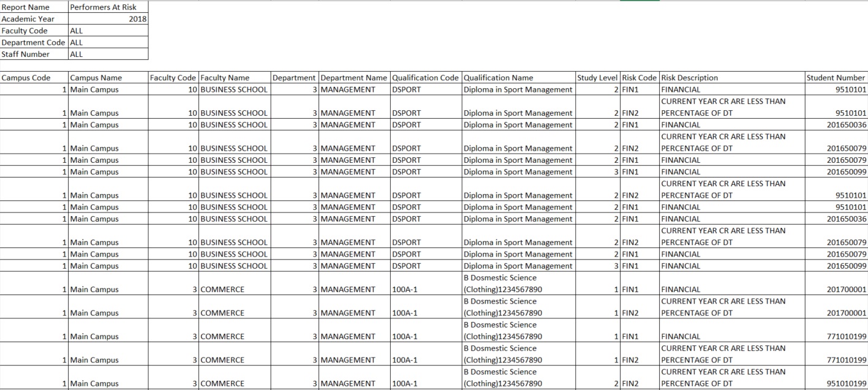Viewport: 868px width, 390px height.
Task: Click the Department column header cell
Action: point(295,78)
